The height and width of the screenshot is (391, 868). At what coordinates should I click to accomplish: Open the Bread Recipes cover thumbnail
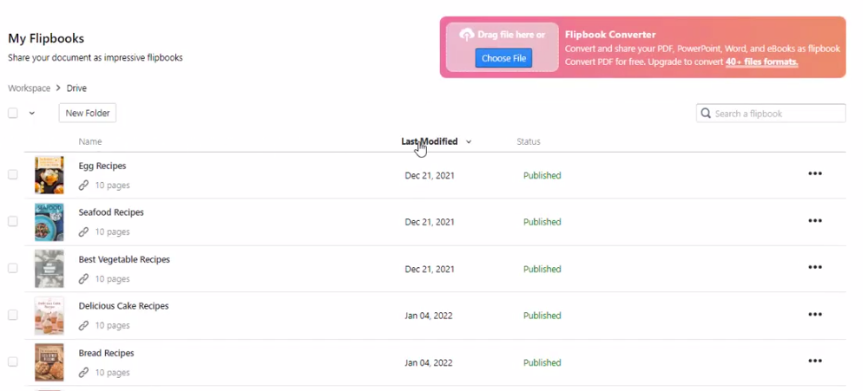[49, 362]
